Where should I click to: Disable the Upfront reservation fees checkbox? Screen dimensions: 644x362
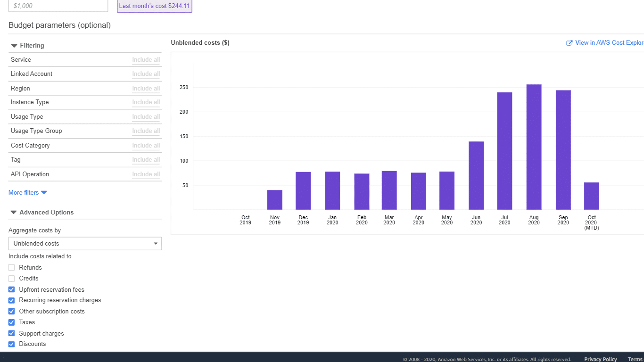pyautogui.click(x=11, y=289)
